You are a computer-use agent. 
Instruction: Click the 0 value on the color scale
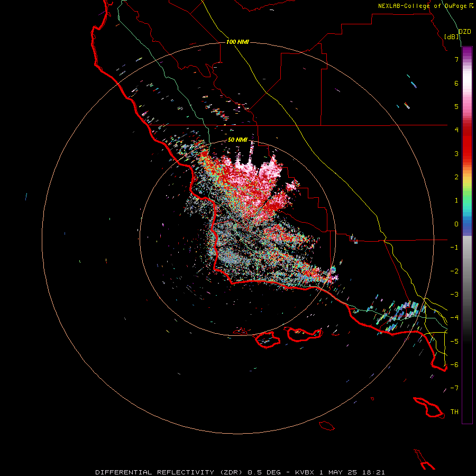click(x=456, y=224)
